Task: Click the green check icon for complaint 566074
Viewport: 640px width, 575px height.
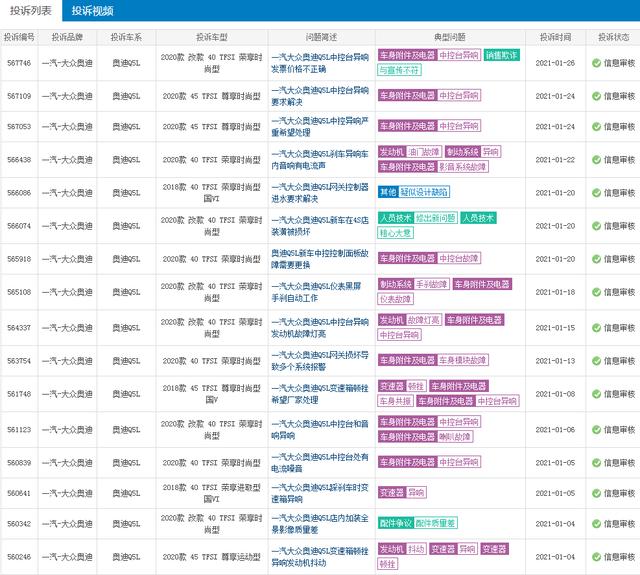Action: click(596, 226)
